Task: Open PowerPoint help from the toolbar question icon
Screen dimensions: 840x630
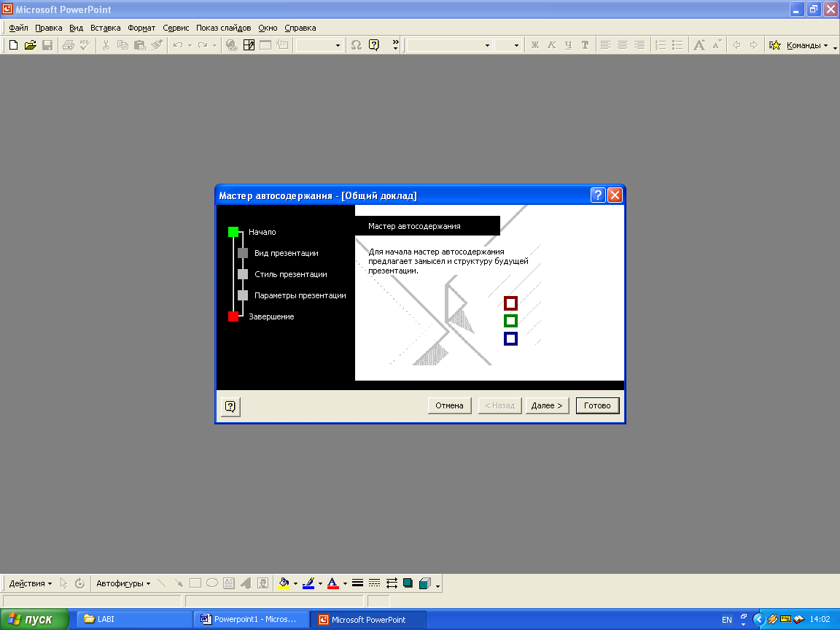Action: (x=374, y=45)
